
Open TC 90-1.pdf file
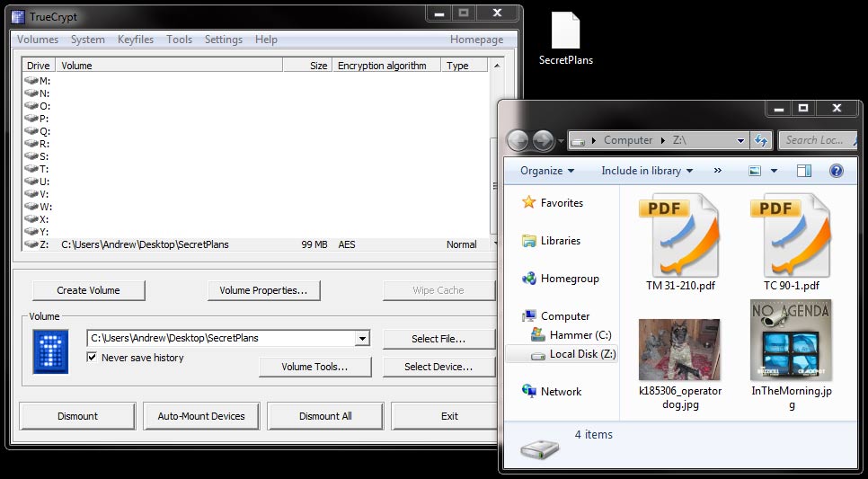pyautogui.click(x=791, y=243)
